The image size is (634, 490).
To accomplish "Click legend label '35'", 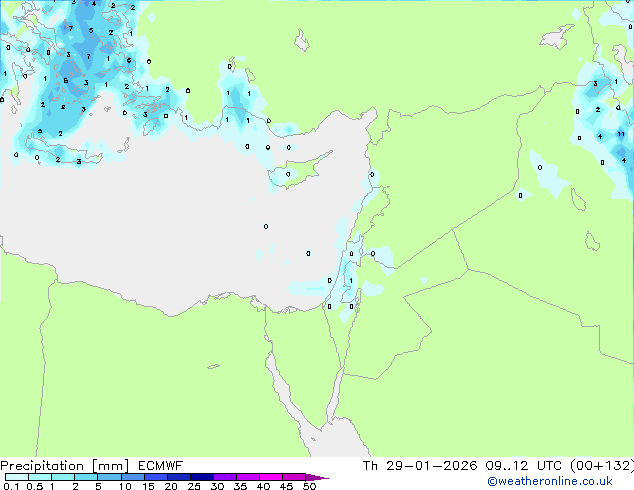I will 241,486.
